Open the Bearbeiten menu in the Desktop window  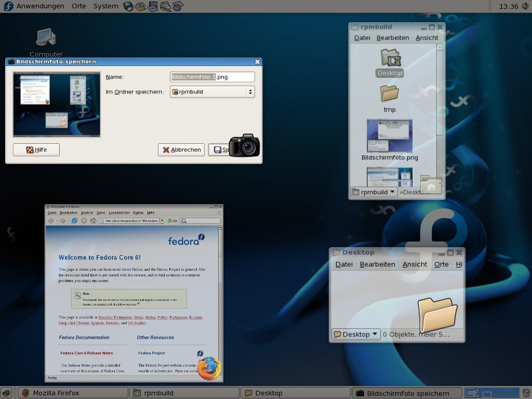pos(377,264)
